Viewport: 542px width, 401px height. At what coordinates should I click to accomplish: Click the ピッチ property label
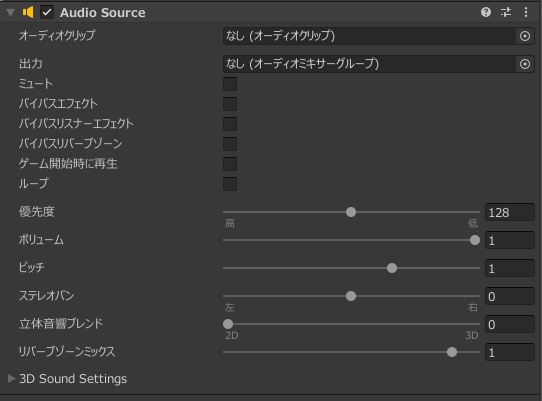click(32, 267)
